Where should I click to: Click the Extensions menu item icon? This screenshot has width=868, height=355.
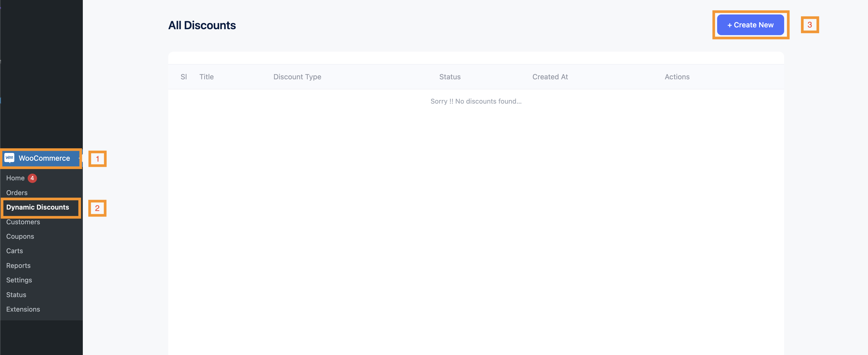pyautogui.click(x=23, y=308)
